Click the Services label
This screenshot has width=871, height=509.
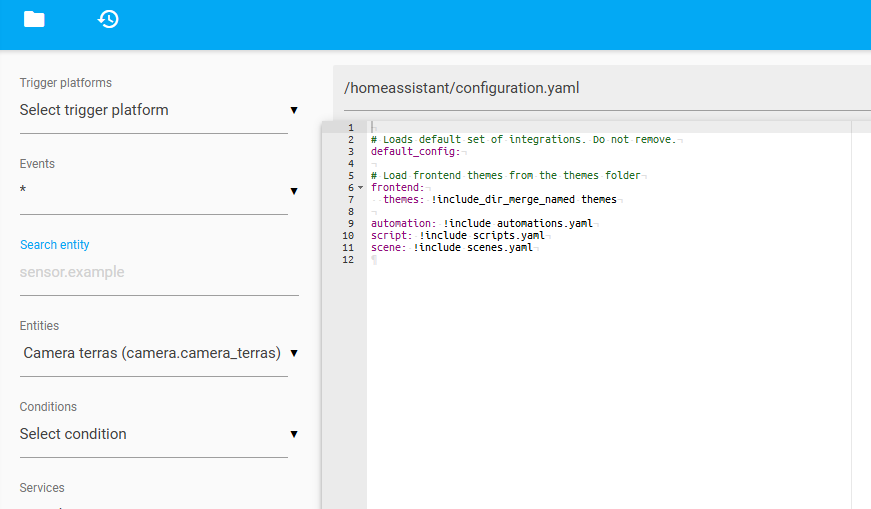point(42,487)
